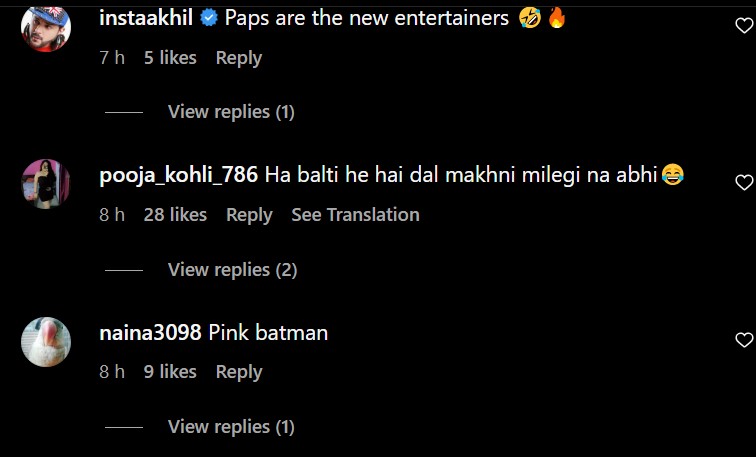Click instaakhil's verified badge icon
Image resolution: width=756 pixels, height=457 pixels.
pyautogui.click(x=207, y=19)
